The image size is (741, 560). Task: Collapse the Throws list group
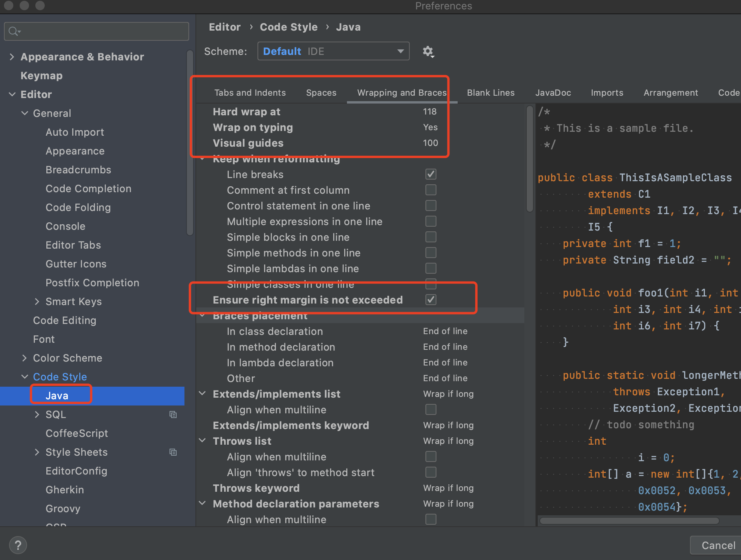(203, 440)
